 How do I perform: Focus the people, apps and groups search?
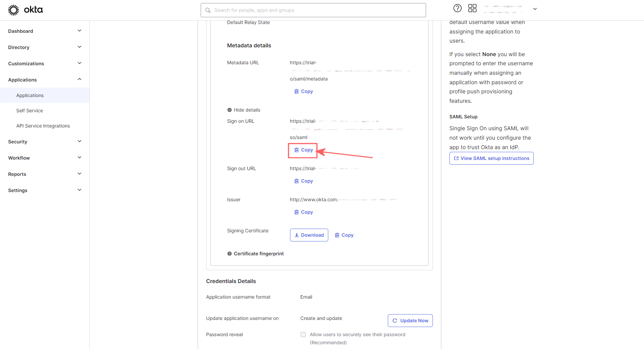(313, 10)
